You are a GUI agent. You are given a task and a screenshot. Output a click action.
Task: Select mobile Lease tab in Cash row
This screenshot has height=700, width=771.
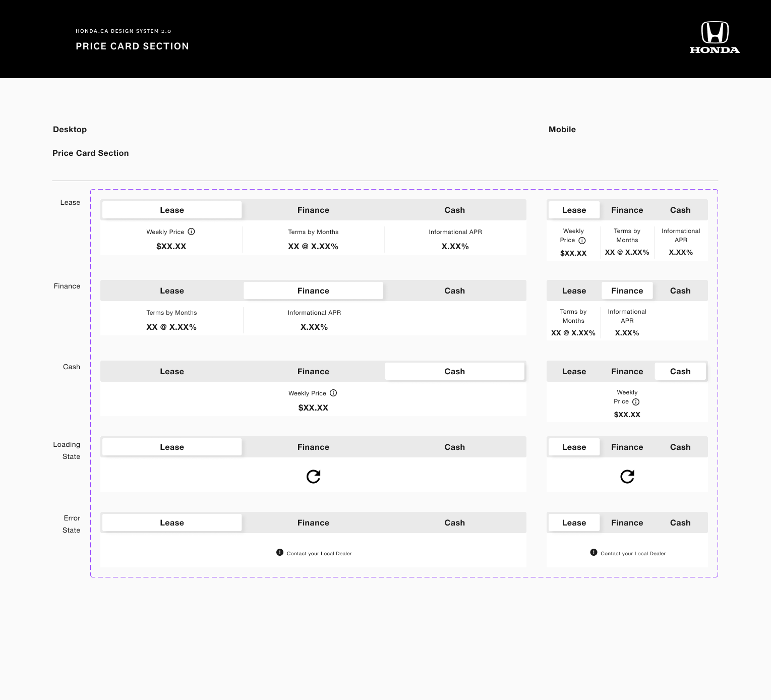pyautogui.click(x=574, y=371)
